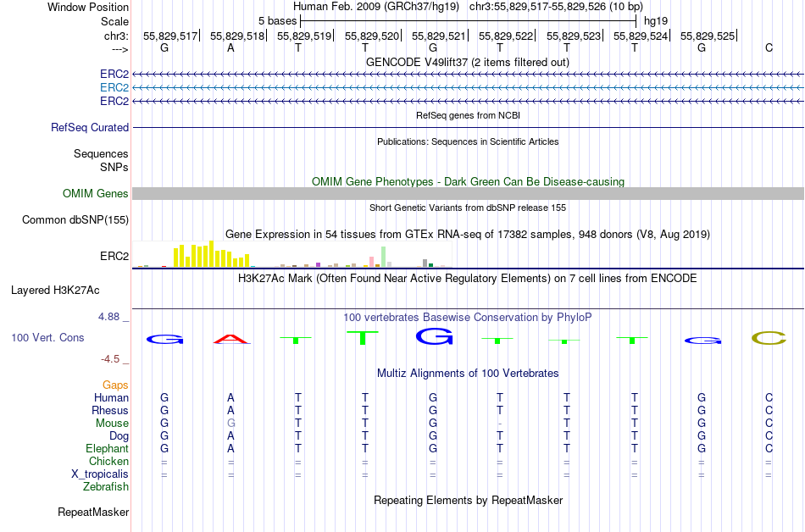Image resolution: width=805 pixels, height=532 pixels.
Task: Click the yellow brain tissue bars in GTEx chart
Action: point(212,254)
